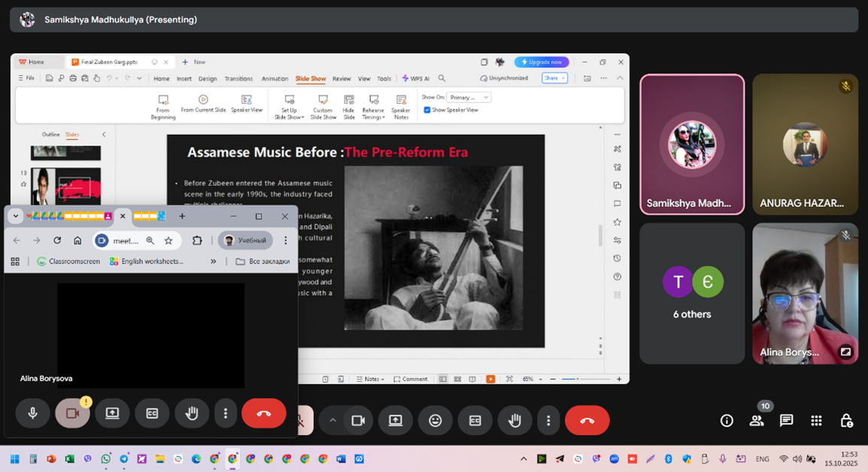Expand hidden bookmarks overflow chevron
The width and height of the screenshot is (868, 472).
[x=213, y=261]
